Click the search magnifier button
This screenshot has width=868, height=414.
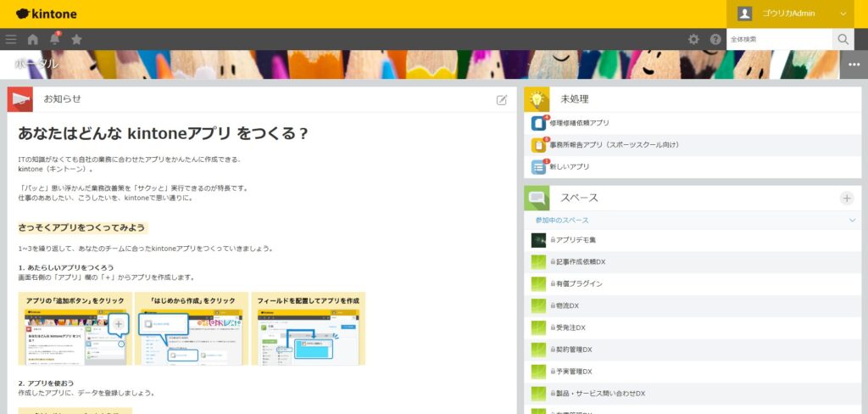pos(843,39)
